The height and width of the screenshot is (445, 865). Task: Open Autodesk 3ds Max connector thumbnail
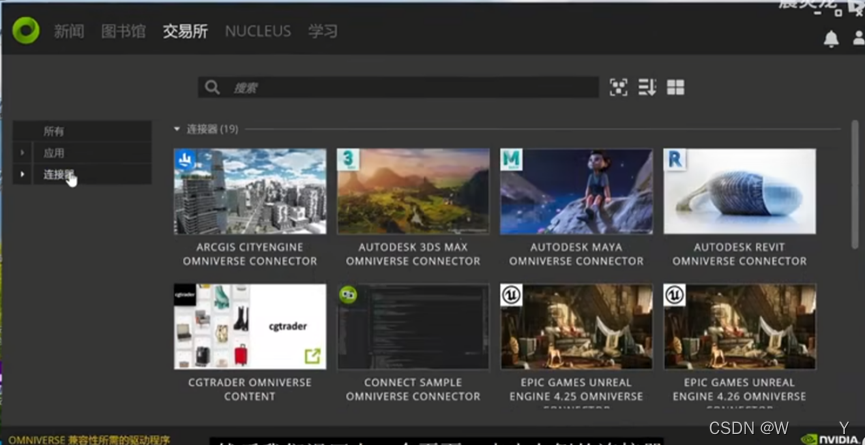pos(413,191)
